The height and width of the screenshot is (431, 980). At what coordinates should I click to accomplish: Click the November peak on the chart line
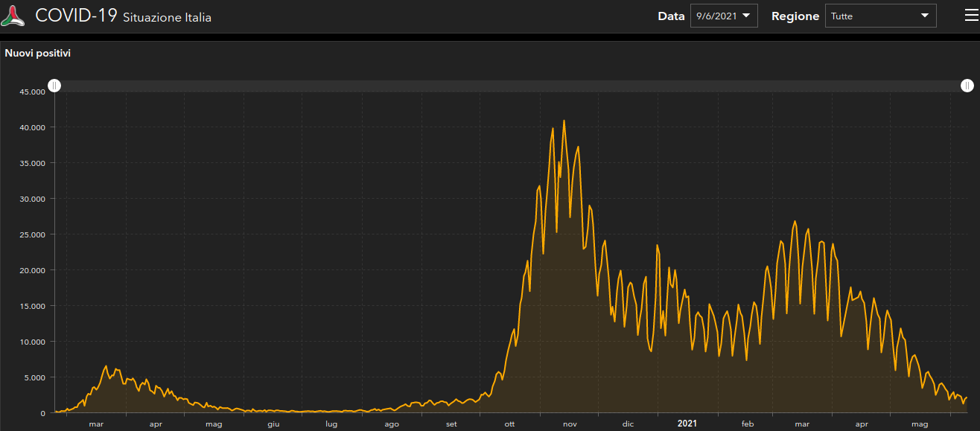[564, 121]
